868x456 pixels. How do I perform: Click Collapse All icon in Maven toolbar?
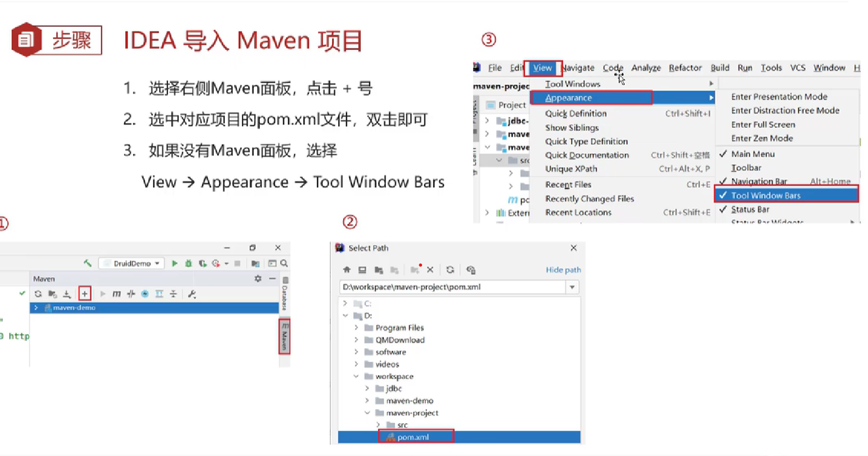pos(173,294)
